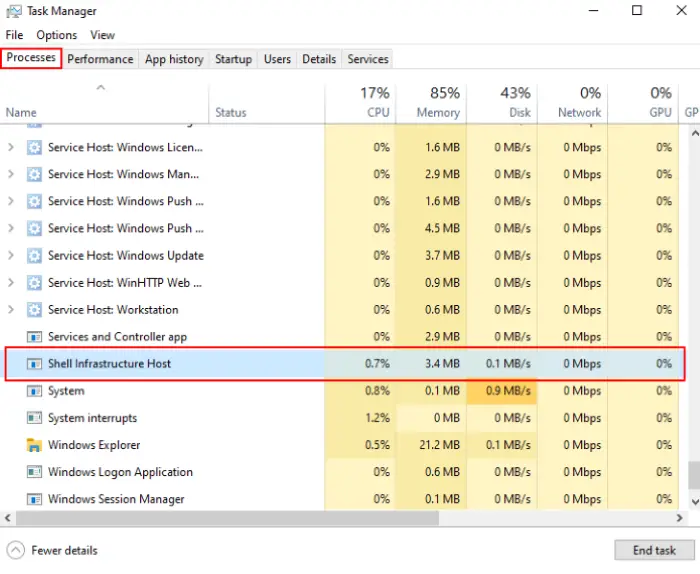Expand Service Host: Windows Update group
Screen dimensions: 700x574
pos(11,256)
